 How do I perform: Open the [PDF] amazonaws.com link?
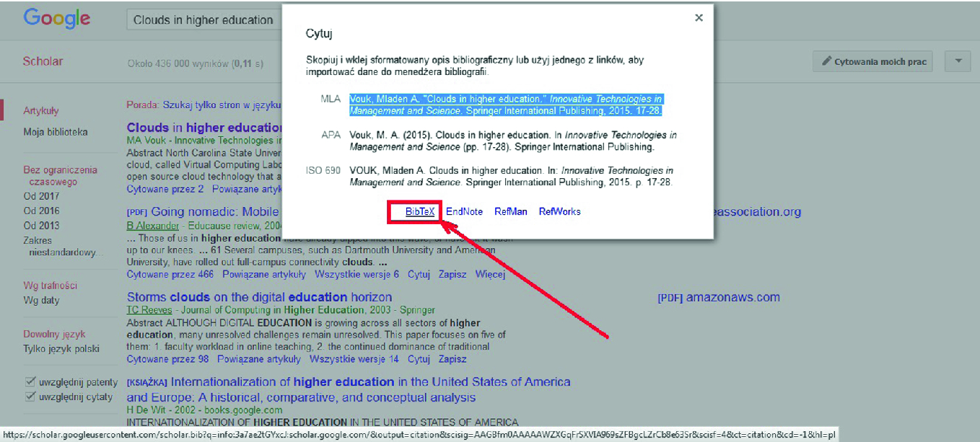click(x=719, y=298)
